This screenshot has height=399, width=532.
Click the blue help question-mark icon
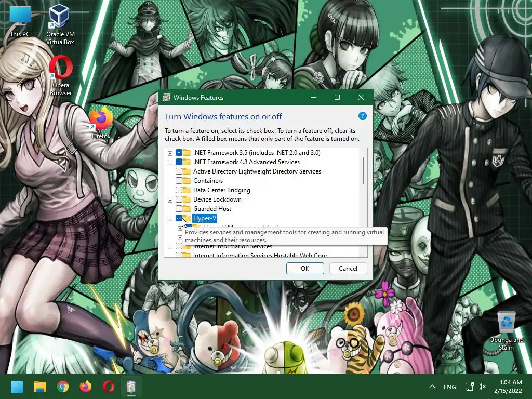point(362,116)
